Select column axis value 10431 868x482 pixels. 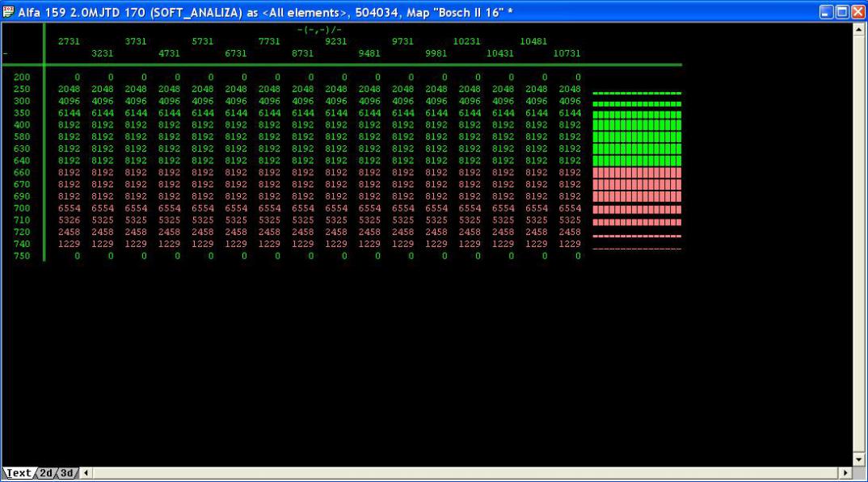click(x=500, y=53)
